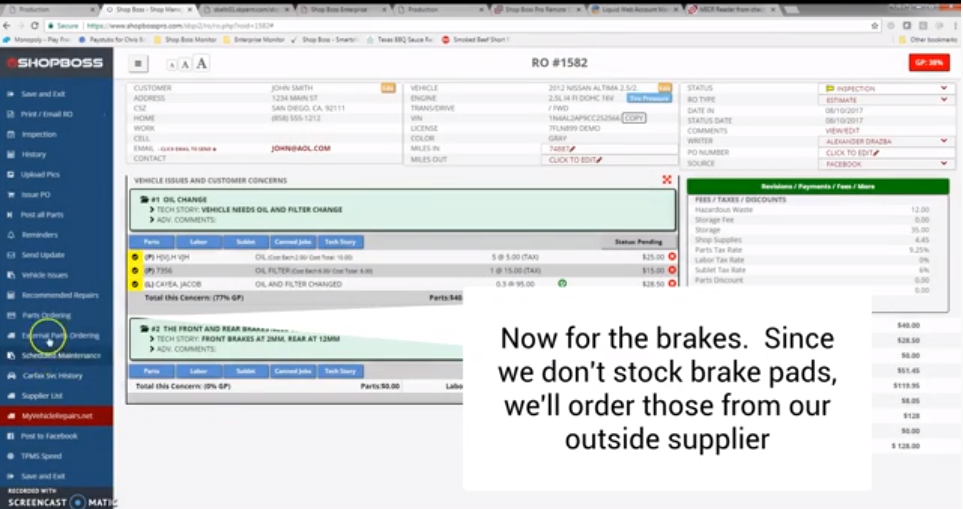Open the Status dropdown showing Inspection

click(884, 88)
